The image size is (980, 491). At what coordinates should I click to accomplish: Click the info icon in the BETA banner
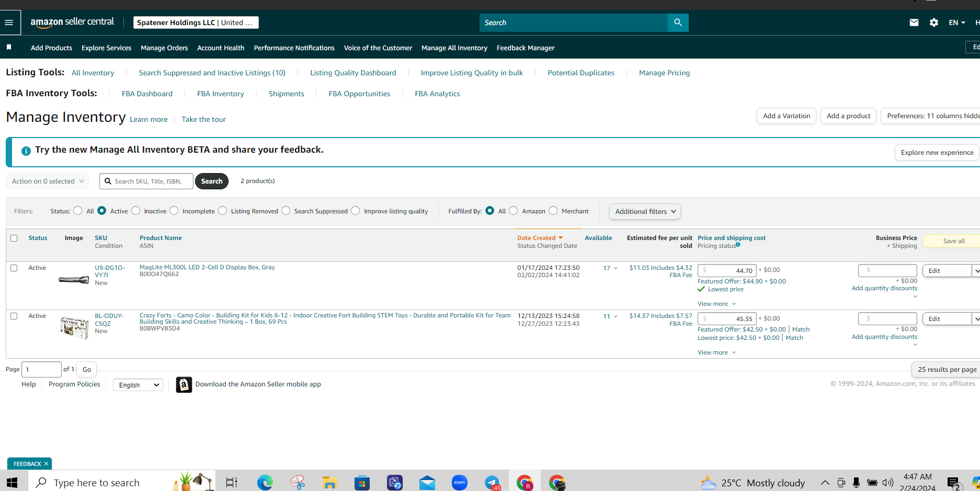(x=26, y=151)
